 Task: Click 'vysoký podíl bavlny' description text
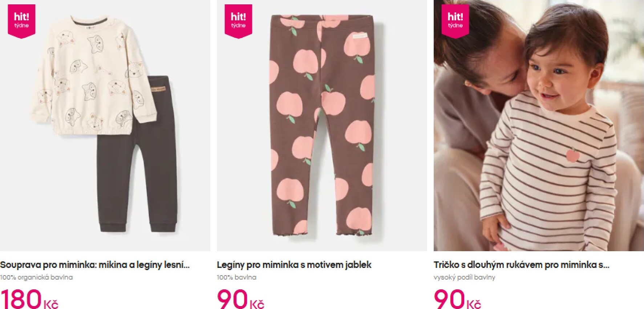click(x=464, y=277)
